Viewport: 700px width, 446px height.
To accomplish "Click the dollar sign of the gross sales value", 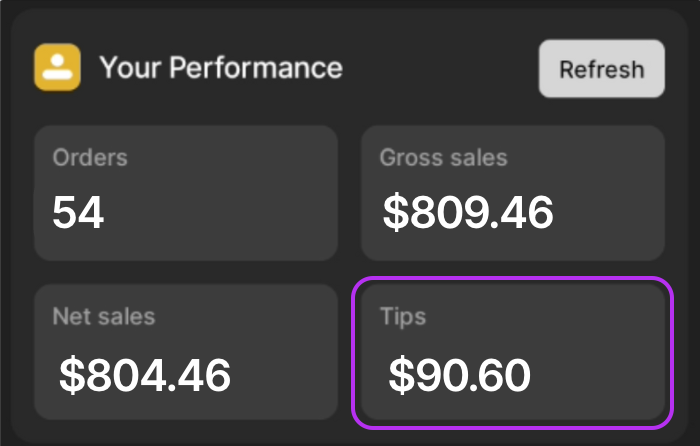I will pyautogui.click(x=396, y=213).
